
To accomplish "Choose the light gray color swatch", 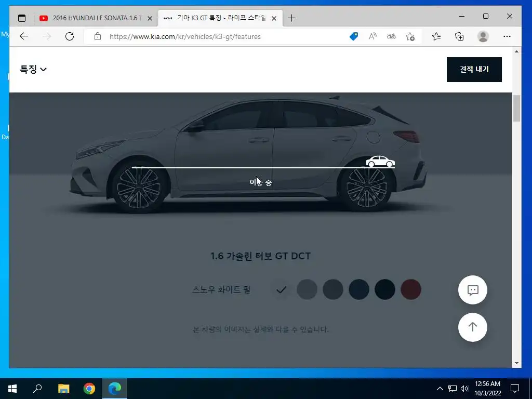I will tap(307, 290).
